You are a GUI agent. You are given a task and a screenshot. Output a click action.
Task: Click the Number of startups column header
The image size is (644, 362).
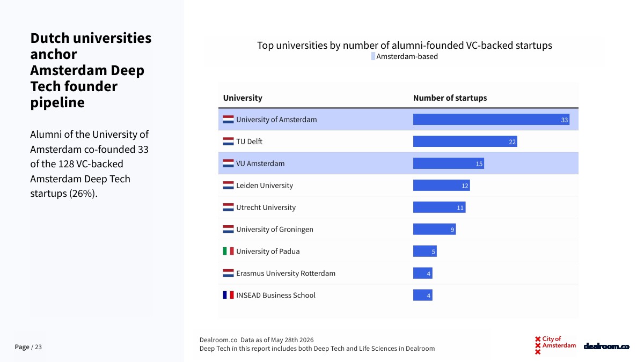[450, 98]
